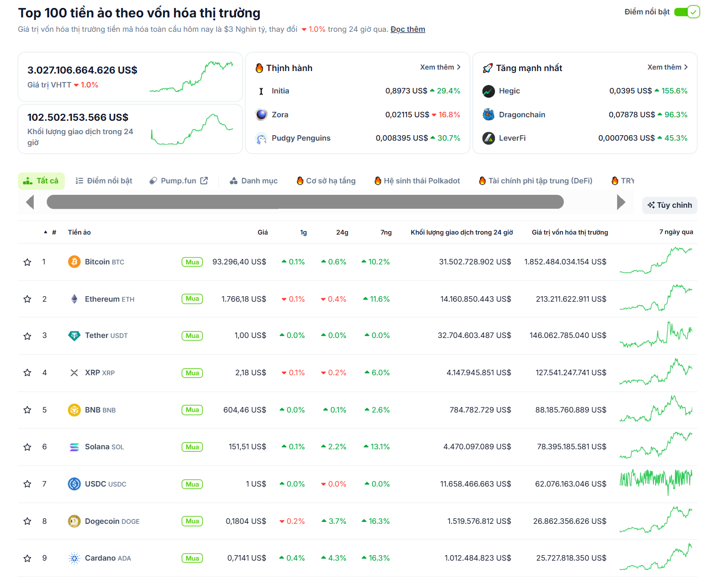Click the Đọc thêm link
The width and height of the screenshot is (728, 577).
click(x=407, y=29)
